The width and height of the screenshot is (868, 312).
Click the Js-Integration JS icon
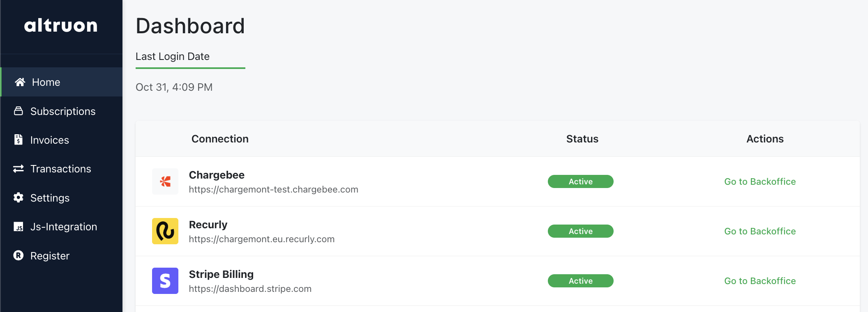[x=18, y=226]
